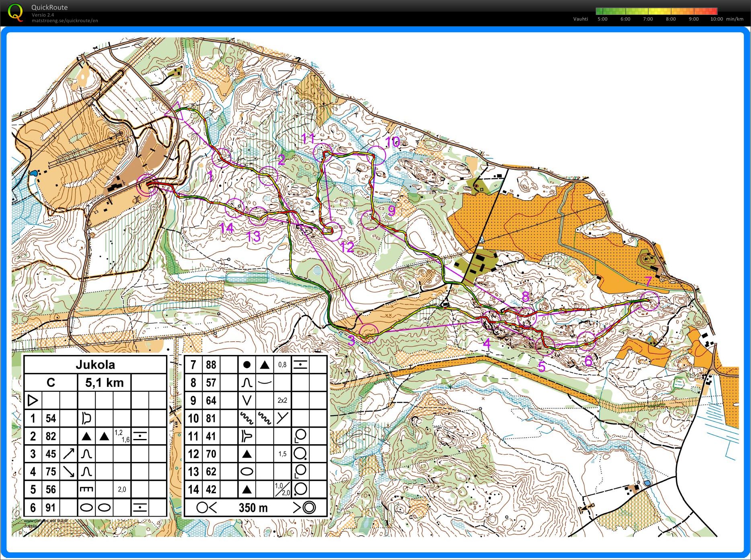751x560 pixels.
Task: Click control circle 6 on the map
Action: 586,341
